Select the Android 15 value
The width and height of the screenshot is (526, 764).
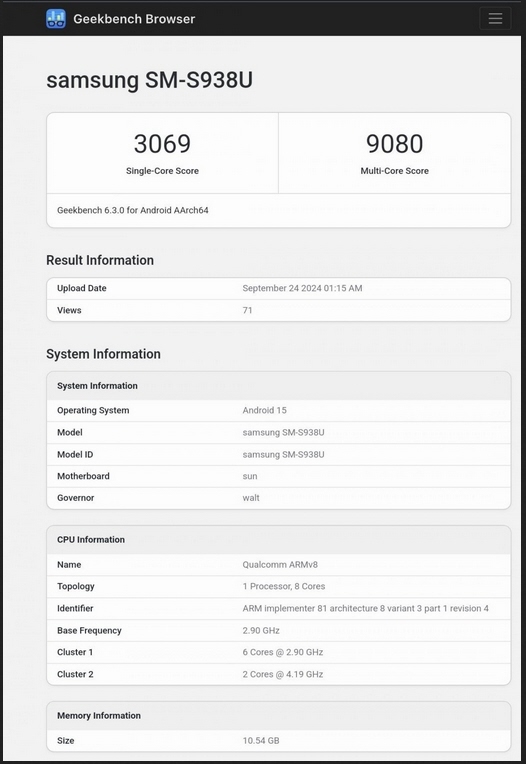tap(264, 410)
